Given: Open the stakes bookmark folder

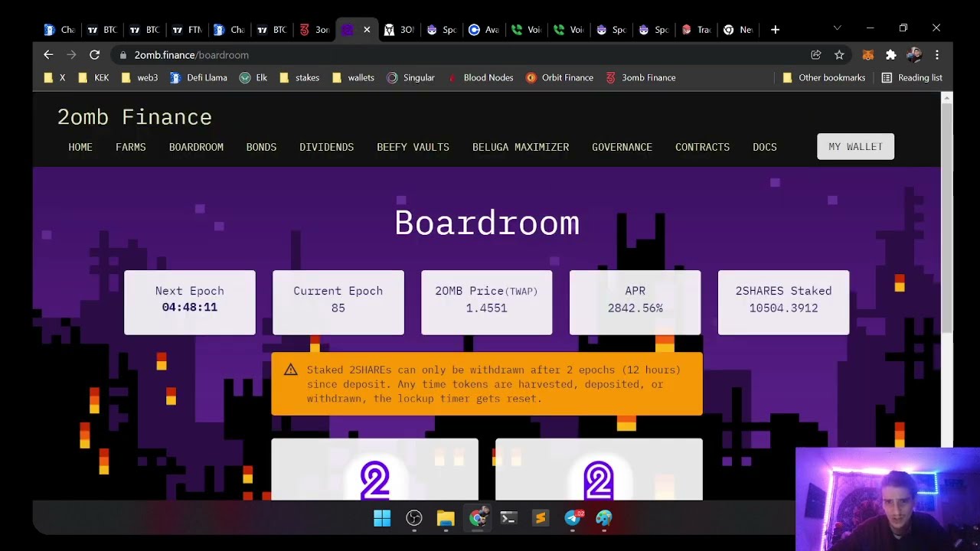Looking at the screenshot, I should tap(299, 77).
